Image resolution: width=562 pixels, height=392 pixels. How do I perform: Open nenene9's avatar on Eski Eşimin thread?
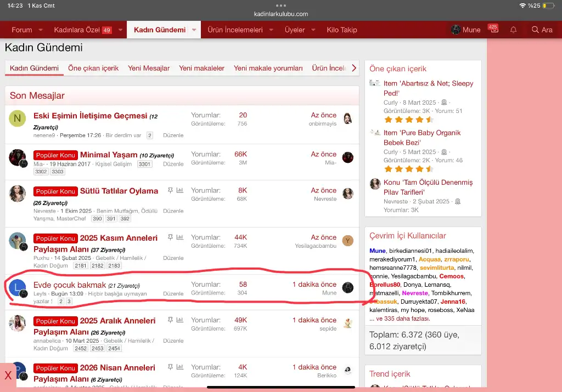[x=18, y=118]
